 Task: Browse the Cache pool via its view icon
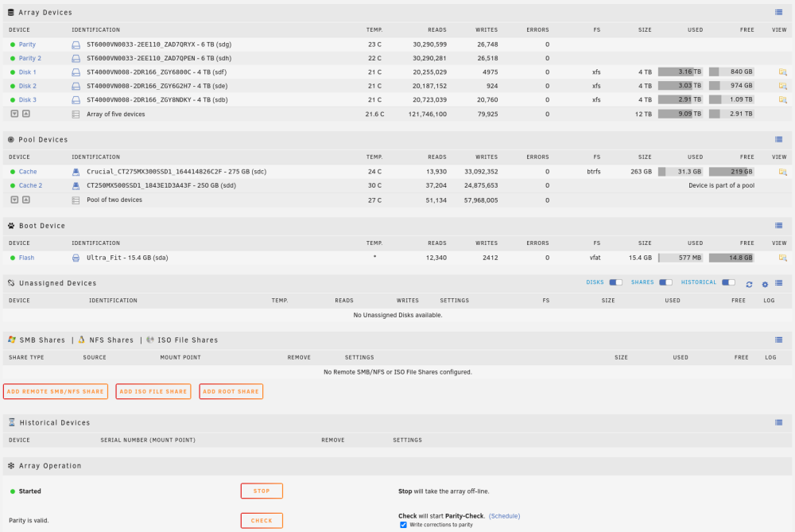pos(782,172)
